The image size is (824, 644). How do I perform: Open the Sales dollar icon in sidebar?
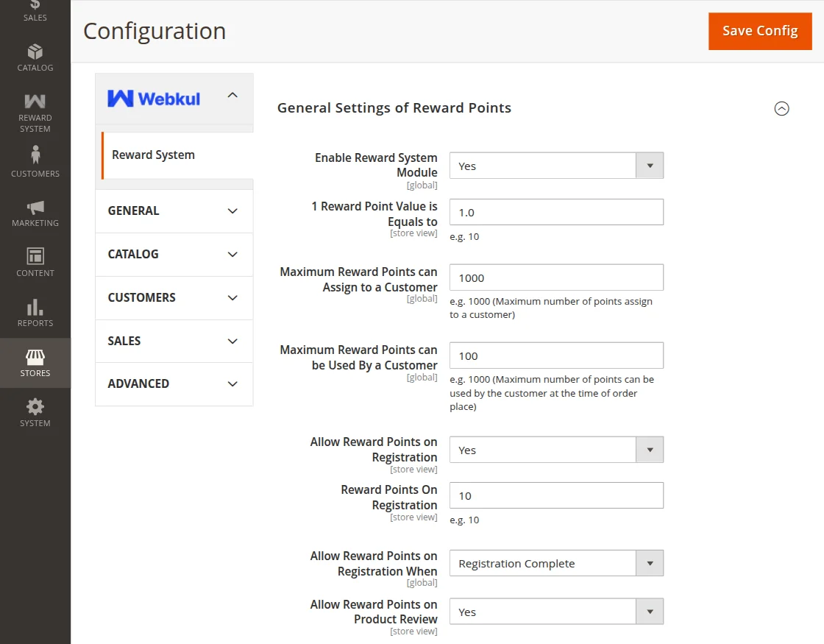[x=35, y=6]
